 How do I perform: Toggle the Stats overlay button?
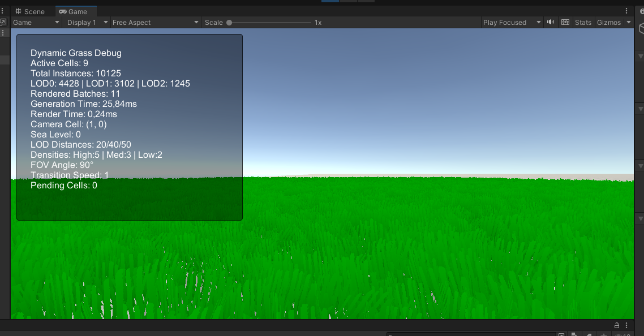click(583, 23)
